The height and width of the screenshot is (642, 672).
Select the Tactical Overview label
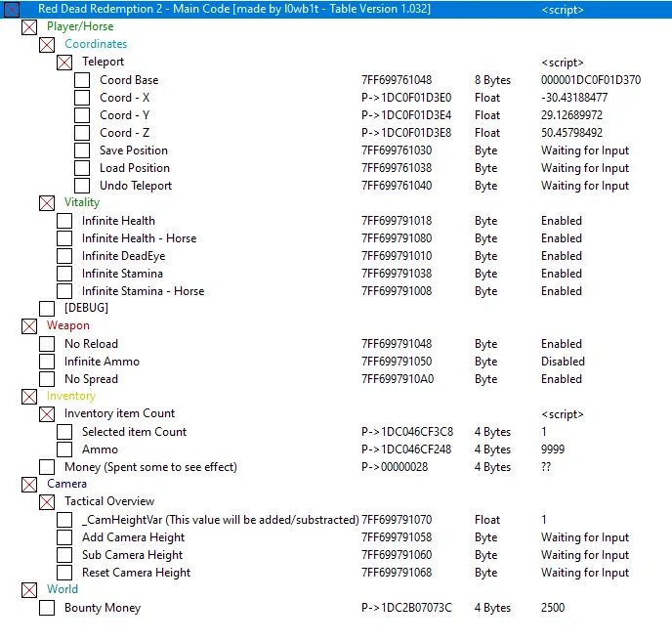(x=109, y=501)
